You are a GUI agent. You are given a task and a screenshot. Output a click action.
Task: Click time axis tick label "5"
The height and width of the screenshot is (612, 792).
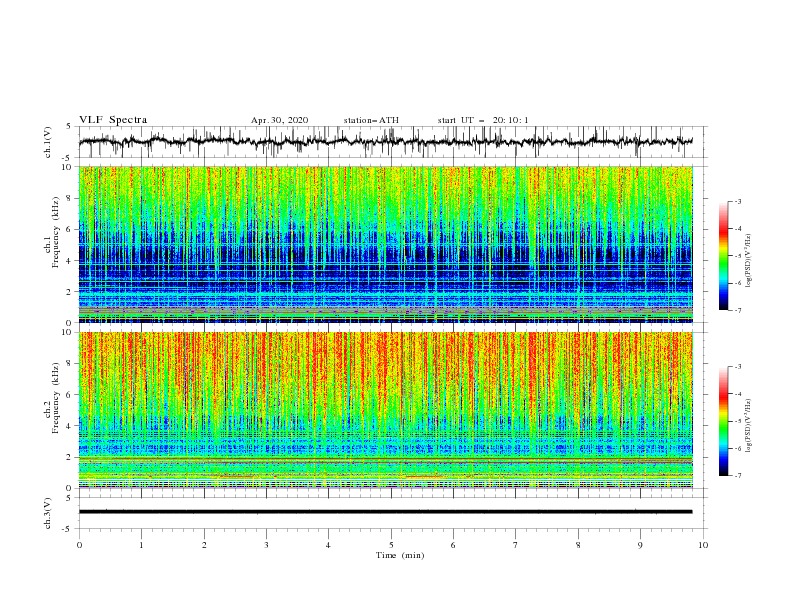click(x=391, y=545)
